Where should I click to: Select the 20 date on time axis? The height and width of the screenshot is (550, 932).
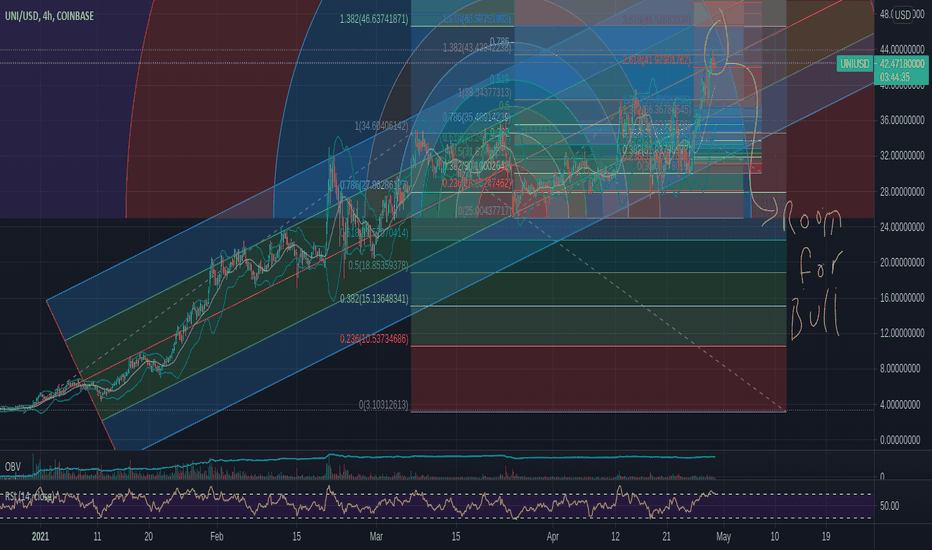149,536
